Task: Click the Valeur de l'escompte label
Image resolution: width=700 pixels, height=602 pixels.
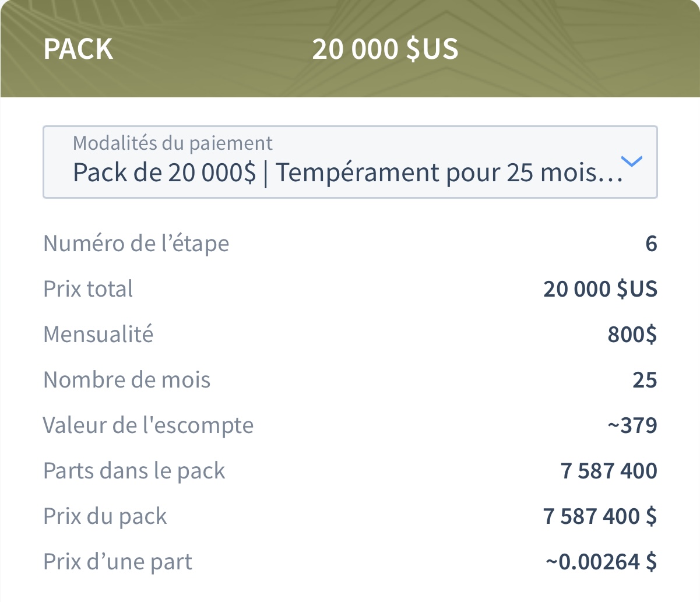Action: [x=149, y=425]
